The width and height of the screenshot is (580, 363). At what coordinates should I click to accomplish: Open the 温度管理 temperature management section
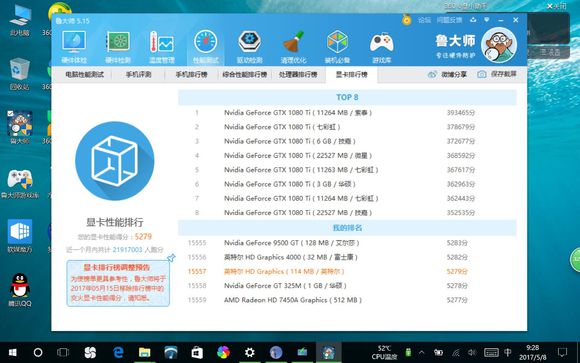click(x=162, y=46)
